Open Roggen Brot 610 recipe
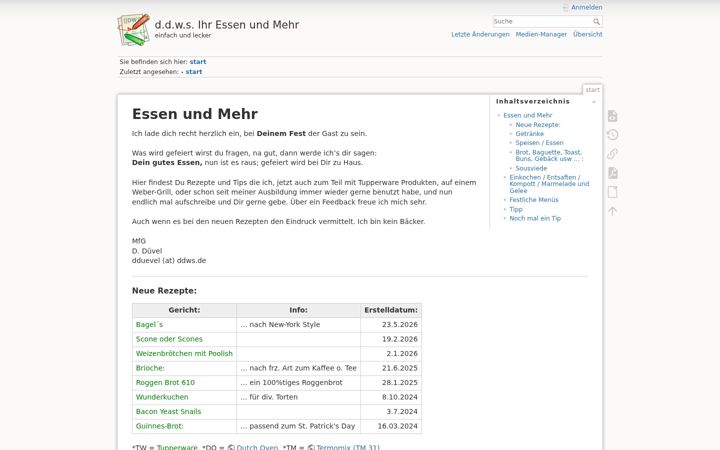The width and height of the screenshot is (720, 450). pyautogui.click(x=165, y=382)
